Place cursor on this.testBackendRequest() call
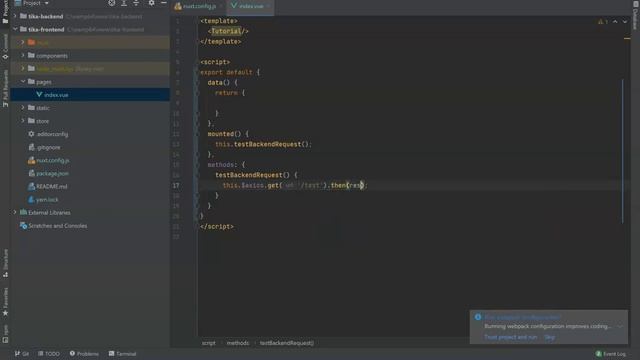This screenshot has height=360, width=640. [x=263, y=144]
